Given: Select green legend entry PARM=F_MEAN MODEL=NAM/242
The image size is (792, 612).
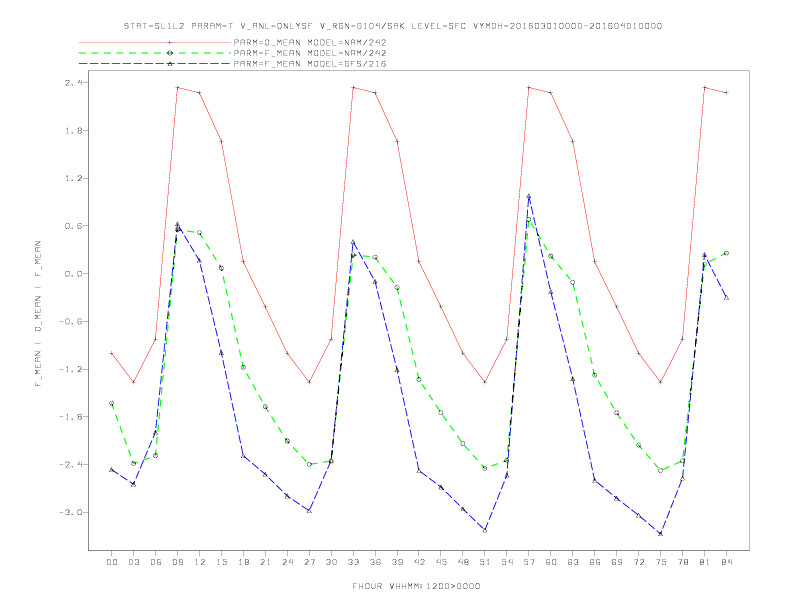Looking at the screenshot, I should tap(310, 53).
